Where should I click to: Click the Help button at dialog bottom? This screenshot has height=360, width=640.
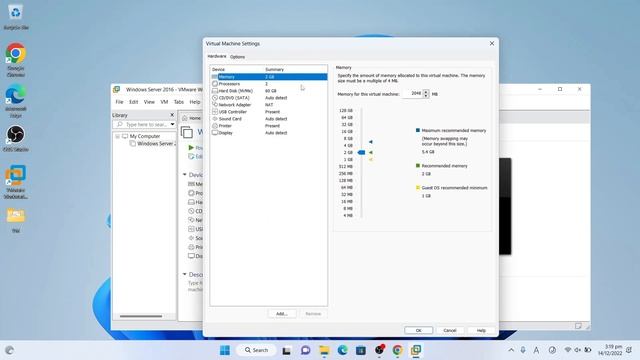coord(481,330)
